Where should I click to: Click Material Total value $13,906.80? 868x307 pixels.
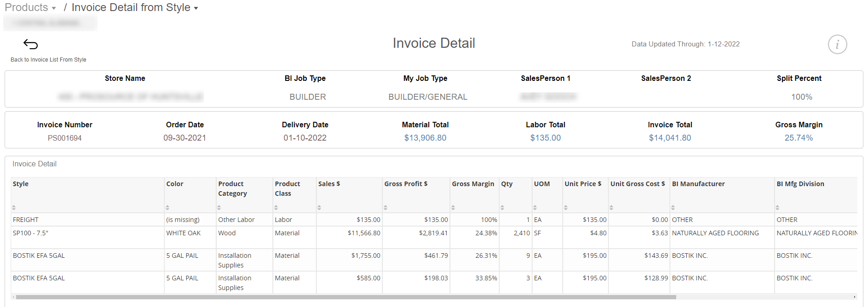425,138
